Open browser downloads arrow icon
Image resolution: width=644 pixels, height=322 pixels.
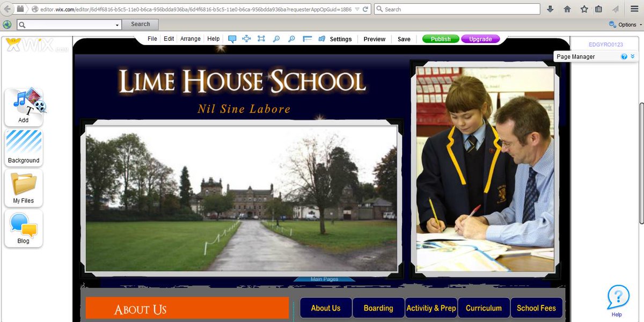(x=550, y=9)
